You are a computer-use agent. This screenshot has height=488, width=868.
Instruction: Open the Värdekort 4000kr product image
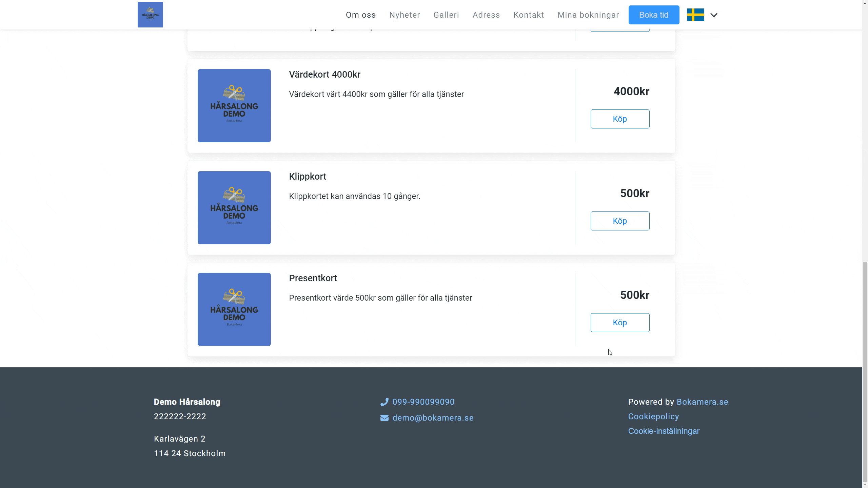coord(234,106)
